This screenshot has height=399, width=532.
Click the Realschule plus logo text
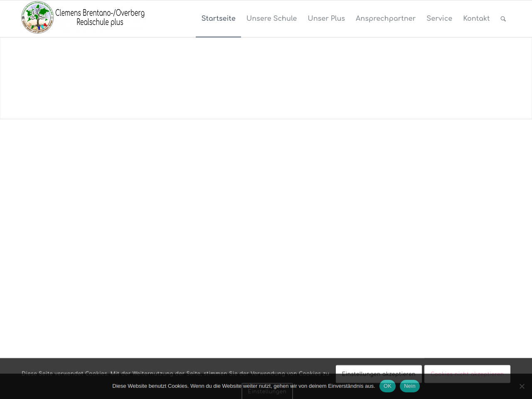click(x=100, y=22)
